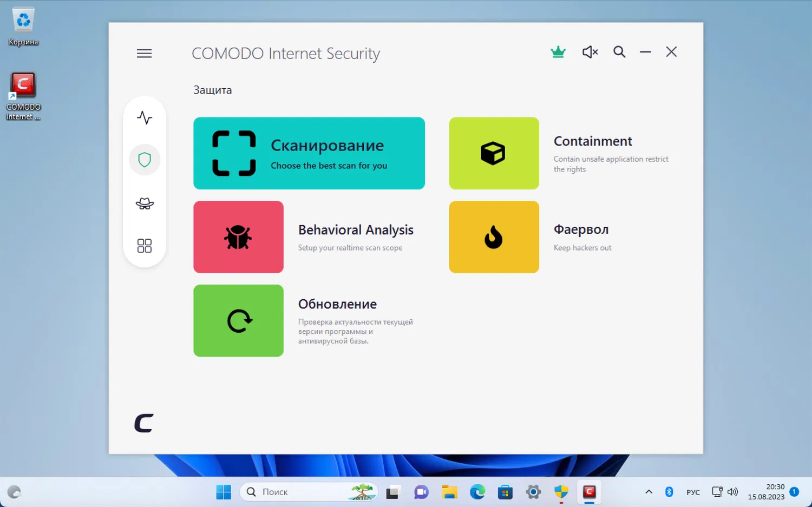This screenshot has height=507, width=812.
Task: Open File Explorer from the taskbar
Action: click(449, 492)
